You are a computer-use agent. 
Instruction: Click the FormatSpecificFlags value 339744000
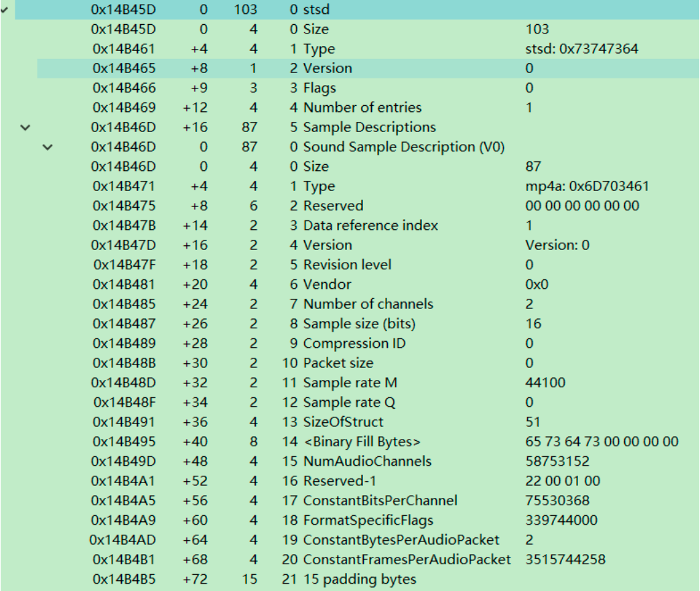pyautogui.click(x=561, y=521)
